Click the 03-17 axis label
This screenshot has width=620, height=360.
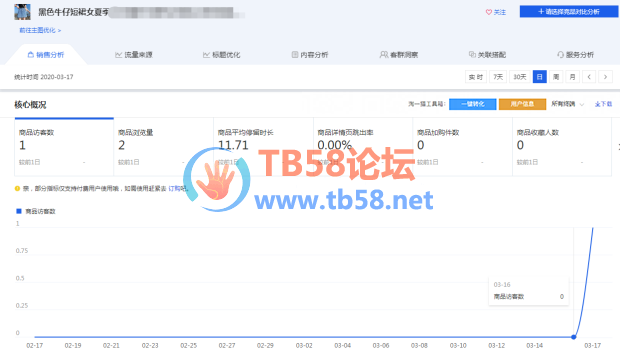pyautogui.click(x=592, y=345)
